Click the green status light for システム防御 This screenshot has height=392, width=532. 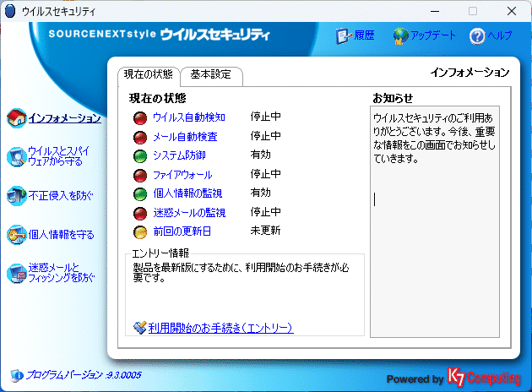tap(139, 155)
